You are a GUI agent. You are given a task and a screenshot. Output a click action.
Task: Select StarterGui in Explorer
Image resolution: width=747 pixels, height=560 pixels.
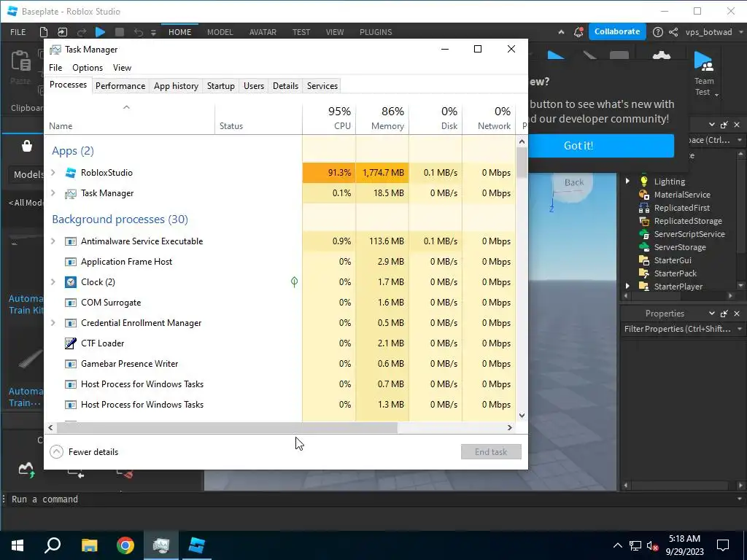tap(672, 260)
